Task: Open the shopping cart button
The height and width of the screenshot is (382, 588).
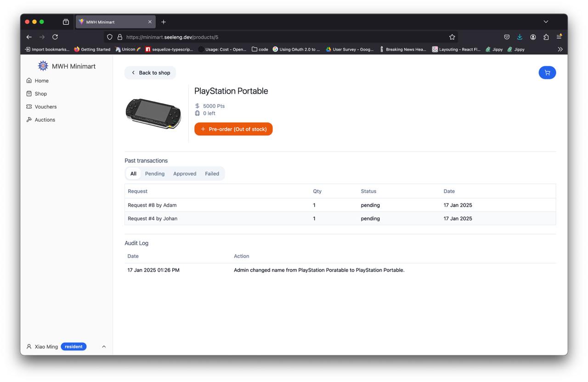Action: [x=547, y=73]
